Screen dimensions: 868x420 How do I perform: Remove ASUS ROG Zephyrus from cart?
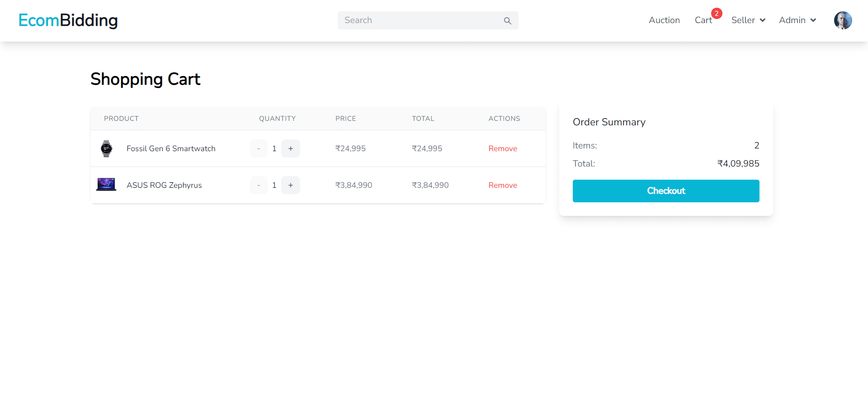503,185
